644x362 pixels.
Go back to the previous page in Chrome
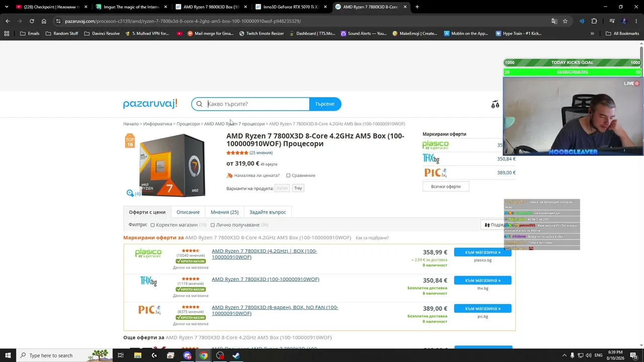click(8, 21)
